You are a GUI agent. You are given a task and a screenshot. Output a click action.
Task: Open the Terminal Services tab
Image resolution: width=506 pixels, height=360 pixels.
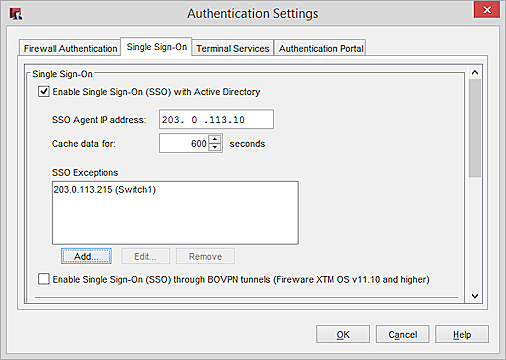[233, 48]
